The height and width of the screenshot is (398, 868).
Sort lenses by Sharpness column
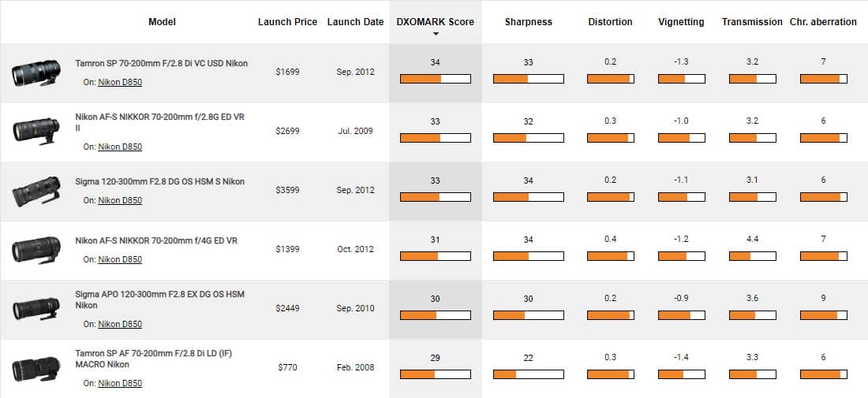tap(528, 22)
